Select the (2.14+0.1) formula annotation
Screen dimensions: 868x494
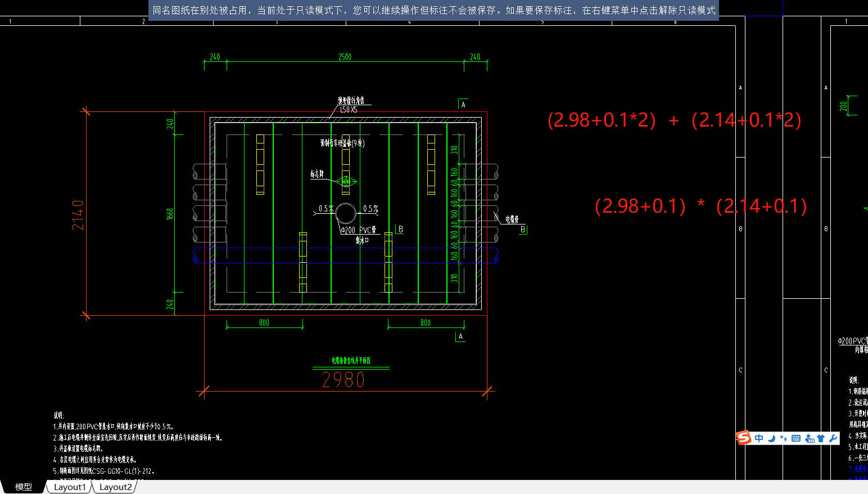click(x=762, y=206)
